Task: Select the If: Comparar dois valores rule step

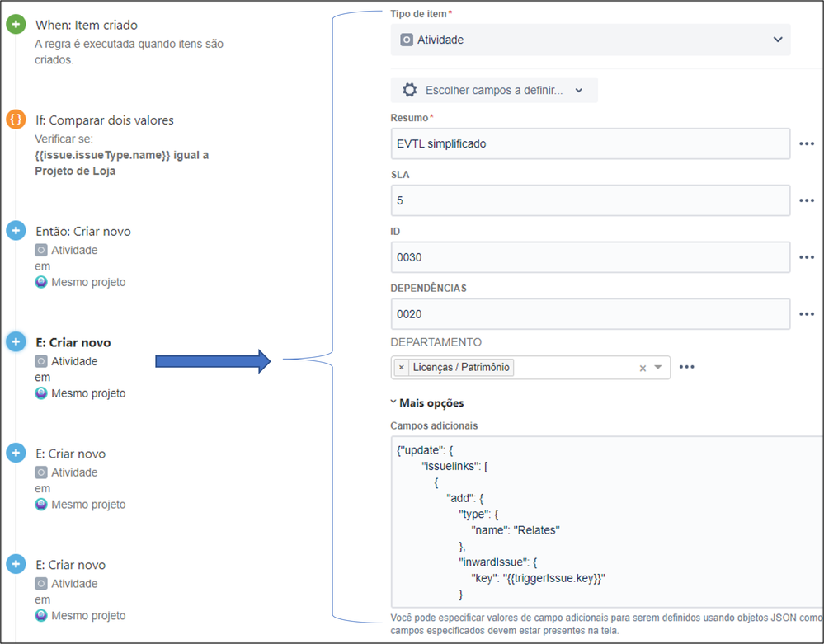Action: coord(104,120)
